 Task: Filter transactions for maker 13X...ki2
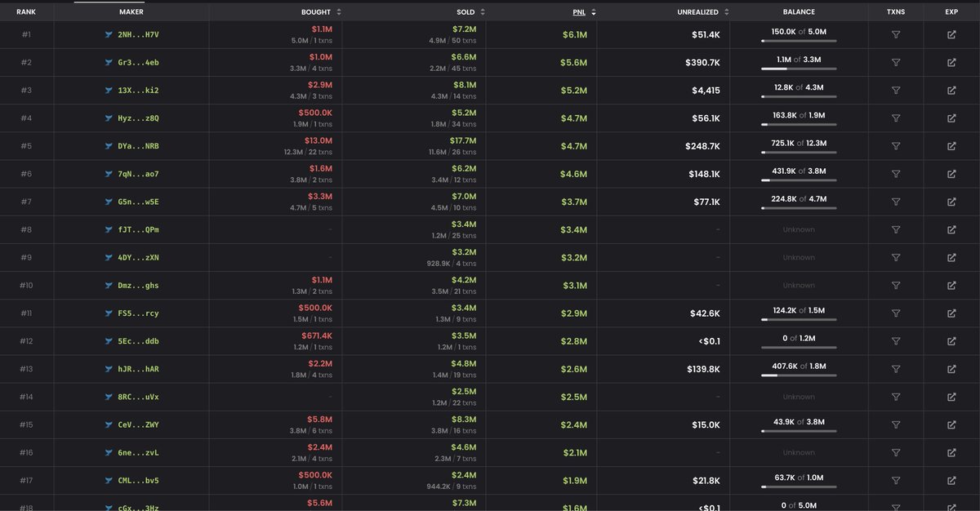pos(896,91)
